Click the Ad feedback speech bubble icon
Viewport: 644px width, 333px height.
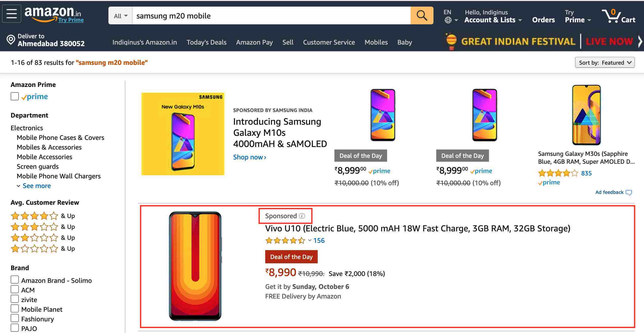[629, 193]
